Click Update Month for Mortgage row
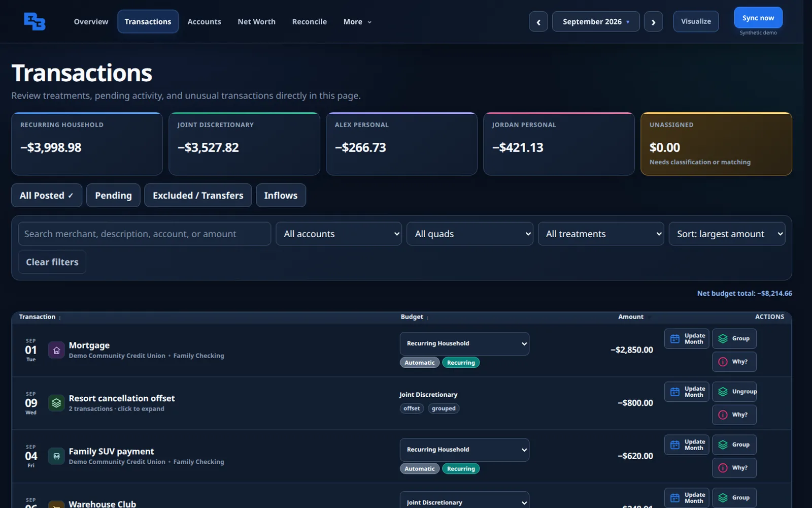The height and width of the screenshot is (508, 812). [687, 339]
